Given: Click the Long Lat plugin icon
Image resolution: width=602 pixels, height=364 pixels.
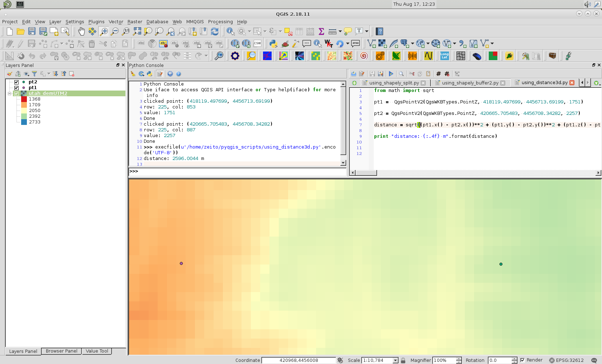Looking at the screenshot, I should click(445, 56).
